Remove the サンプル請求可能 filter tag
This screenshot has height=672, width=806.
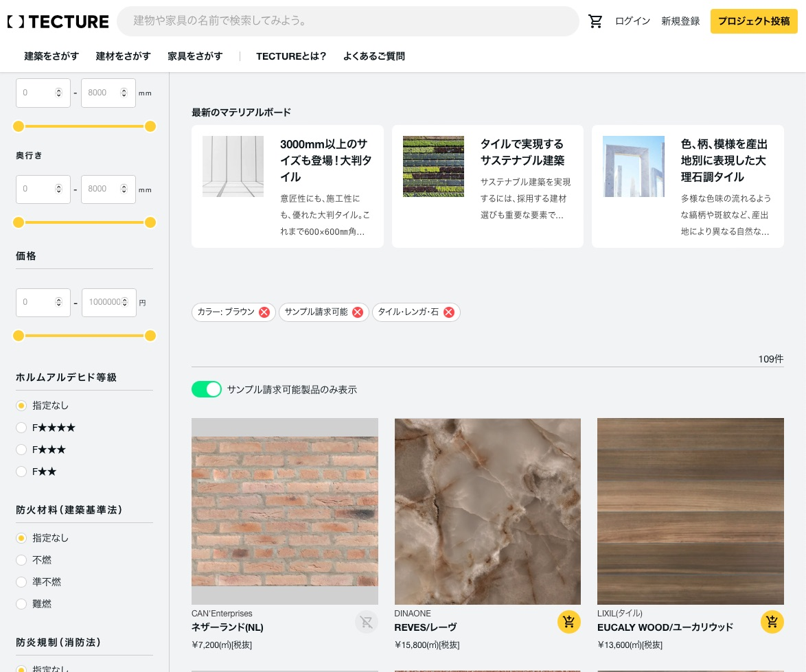click(358, 312)
